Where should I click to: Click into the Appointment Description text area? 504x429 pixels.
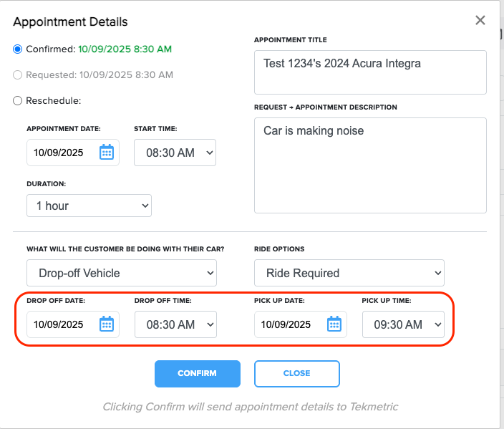(x=370, y=165)
